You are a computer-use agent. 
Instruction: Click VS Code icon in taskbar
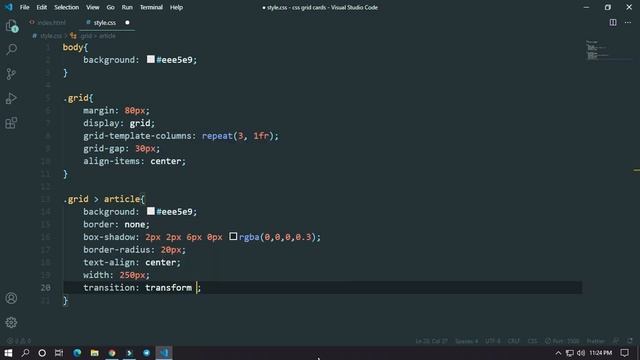click(x=164, y=353)
